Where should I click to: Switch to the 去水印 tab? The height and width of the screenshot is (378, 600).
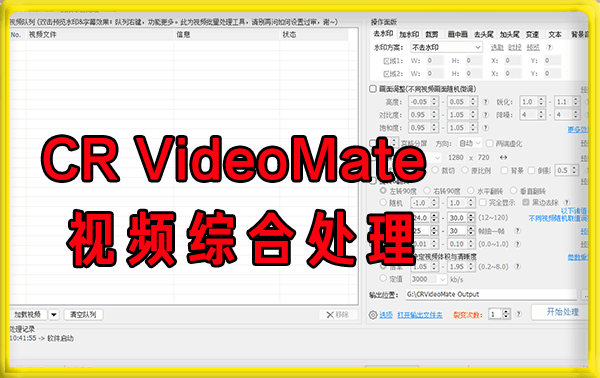coord(383,34)
